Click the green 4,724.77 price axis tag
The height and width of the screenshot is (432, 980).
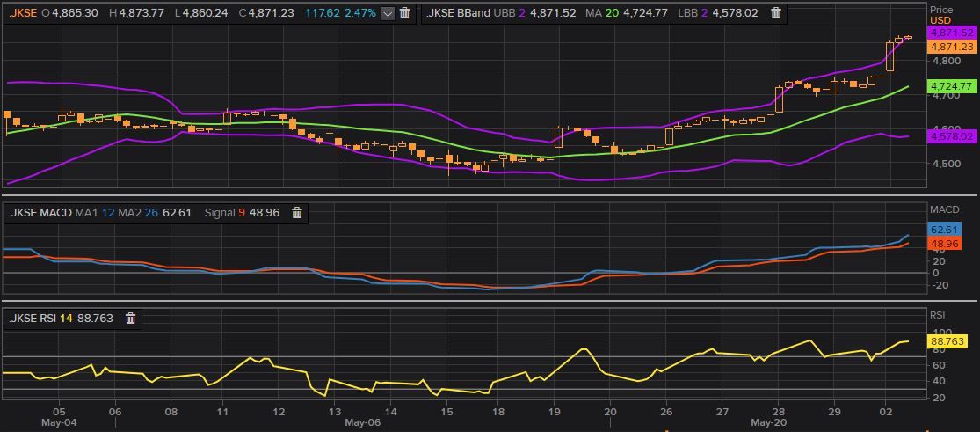click(951, 85)
